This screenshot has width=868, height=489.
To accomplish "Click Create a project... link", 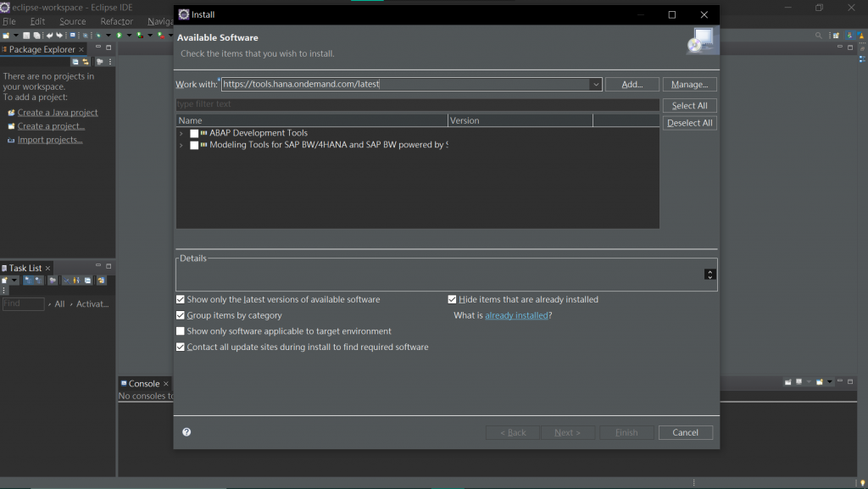I will point(51,126).
